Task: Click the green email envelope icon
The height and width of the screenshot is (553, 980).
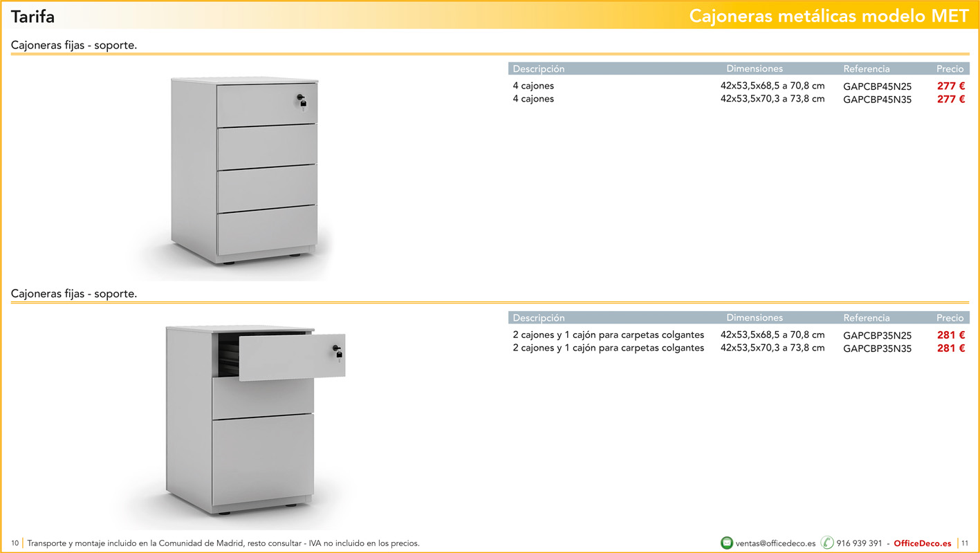Action: point(726,543)
